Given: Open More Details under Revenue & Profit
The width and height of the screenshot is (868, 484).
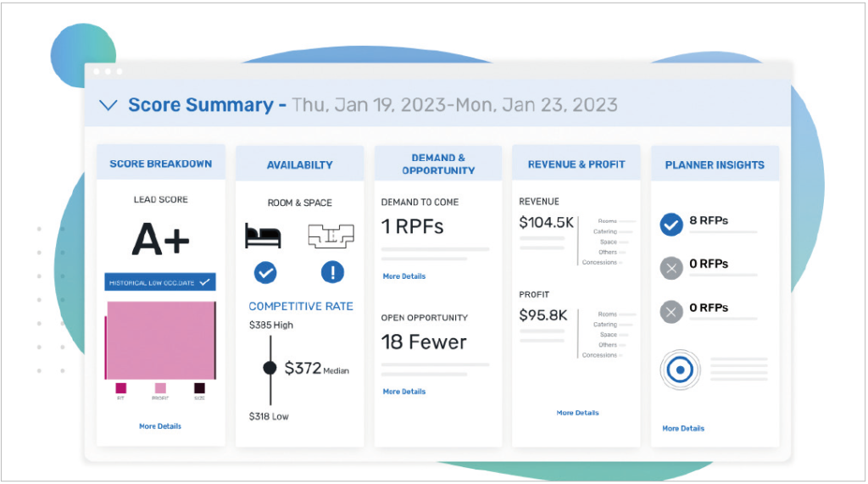Looking at the screenshot, I should coord(577,413).
